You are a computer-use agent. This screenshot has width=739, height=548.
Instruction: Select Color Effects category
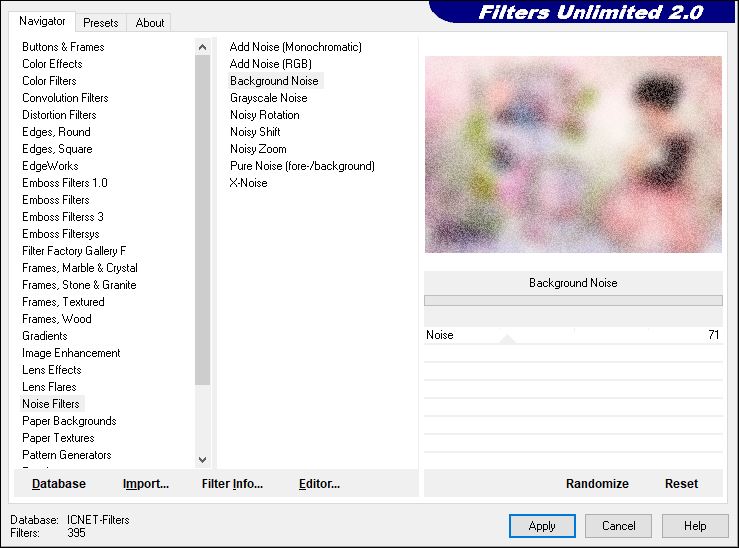[52, 64]
